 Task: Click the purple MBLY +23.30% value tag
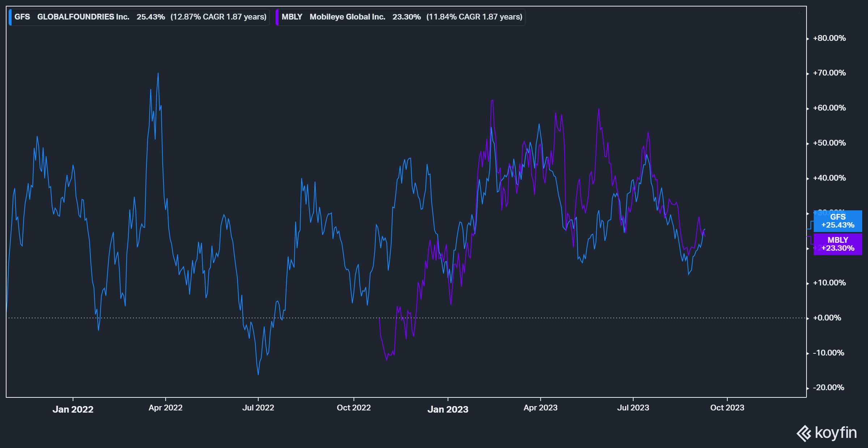point(838,244)
